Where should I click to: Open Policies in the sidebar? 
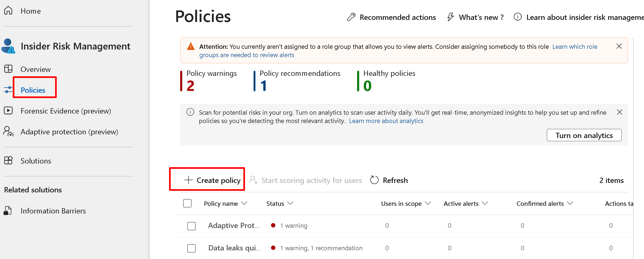pos(33,90)
